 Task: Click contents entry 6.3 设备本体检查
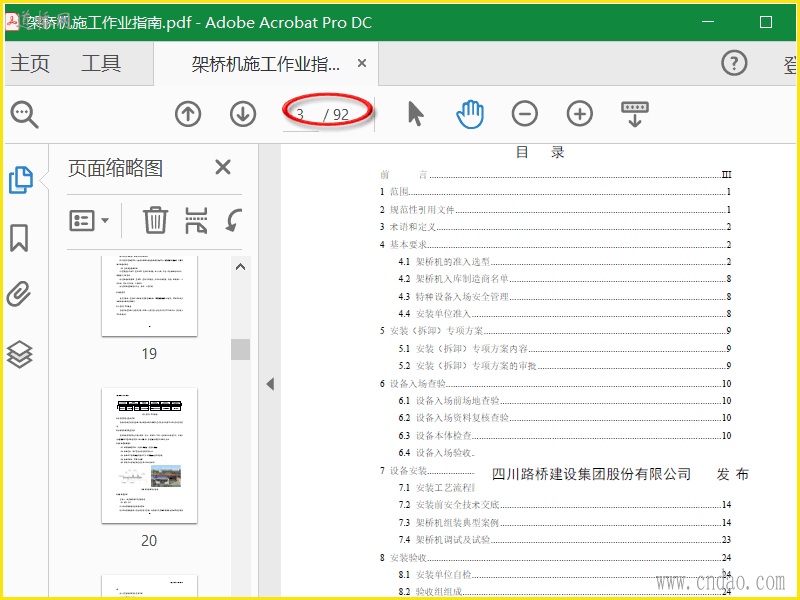click(565, 436)
